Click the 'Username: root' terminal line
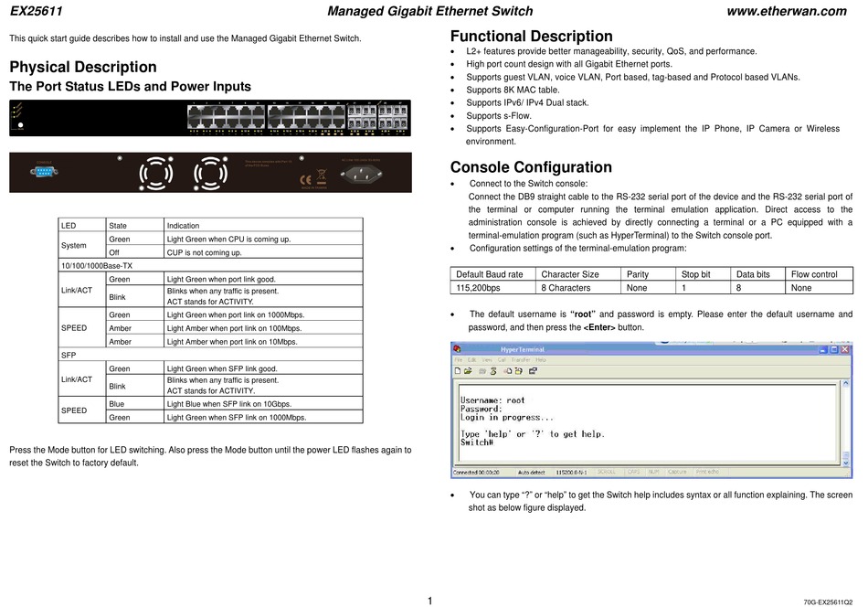 492,400
